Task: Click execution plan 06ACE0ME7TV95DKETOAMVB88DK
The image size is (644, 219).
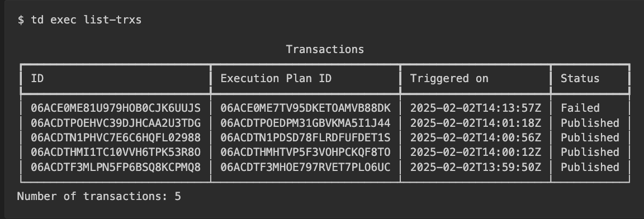Action: (306, 108)
